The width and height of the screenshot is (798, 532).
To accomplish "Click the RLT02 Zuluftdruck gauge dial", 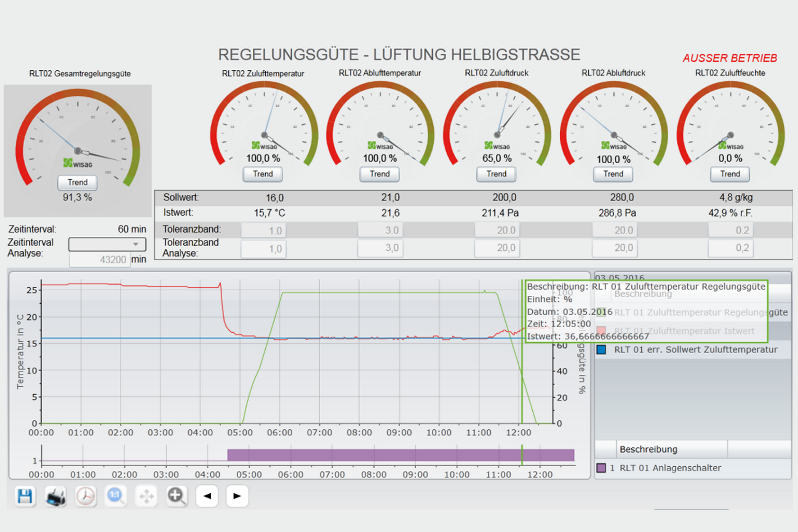I will coord(497,124).
